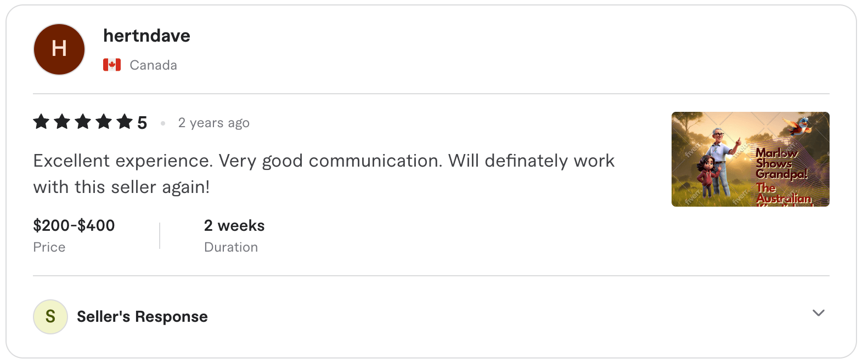
Task: Click the Price label
Action: (49, 247)
